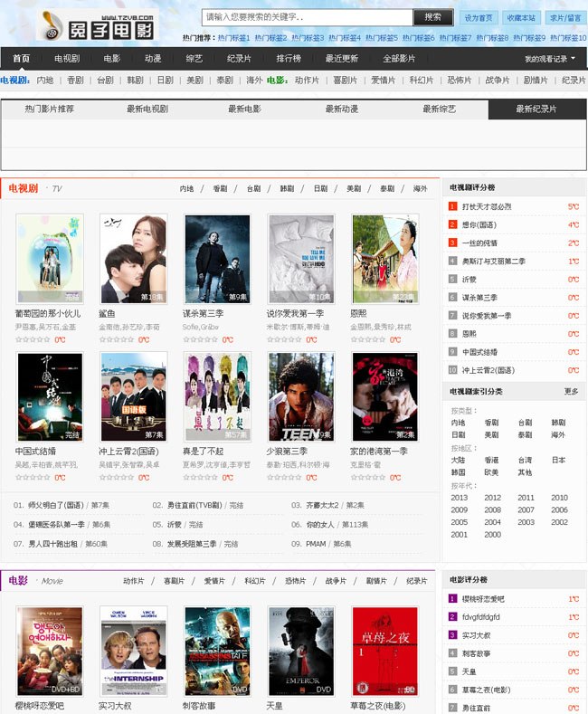588x714 pixels.
Task: Open 最近更新 in the main navigation
Action: click(x=341, y=58)
